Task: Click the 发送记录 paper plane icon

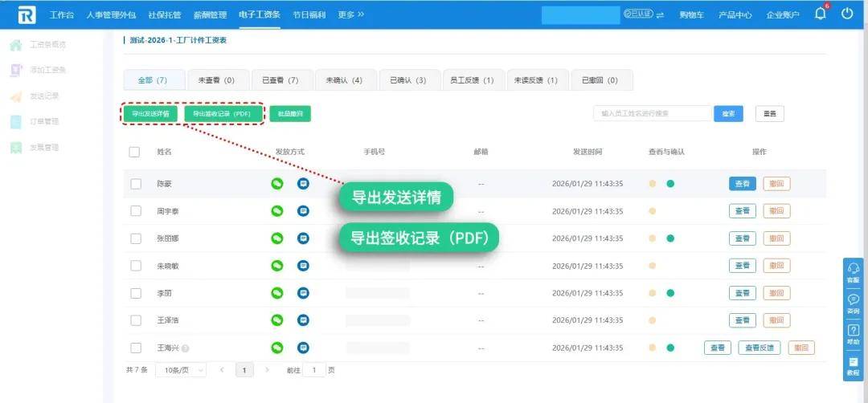Action: (x=16, y=96)
